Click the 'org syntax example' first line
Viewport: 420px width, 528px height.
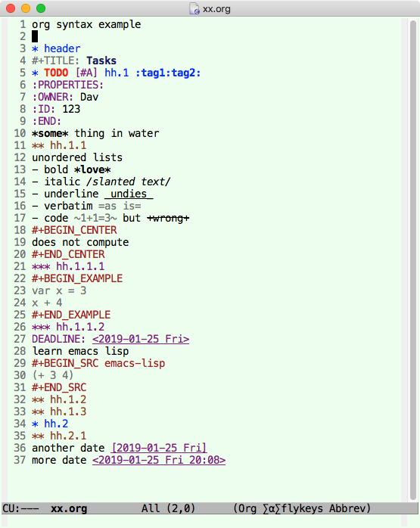point(86,24)
